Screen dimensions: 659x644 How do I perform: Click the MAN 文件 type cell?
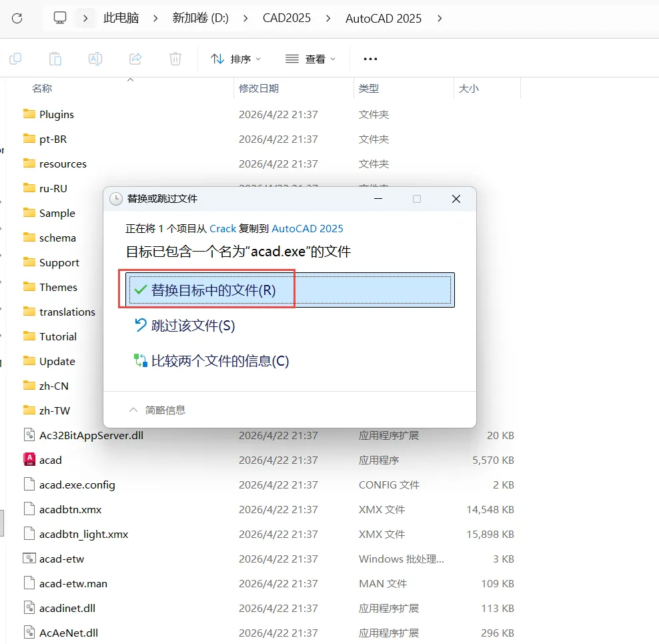pos(383,584)
